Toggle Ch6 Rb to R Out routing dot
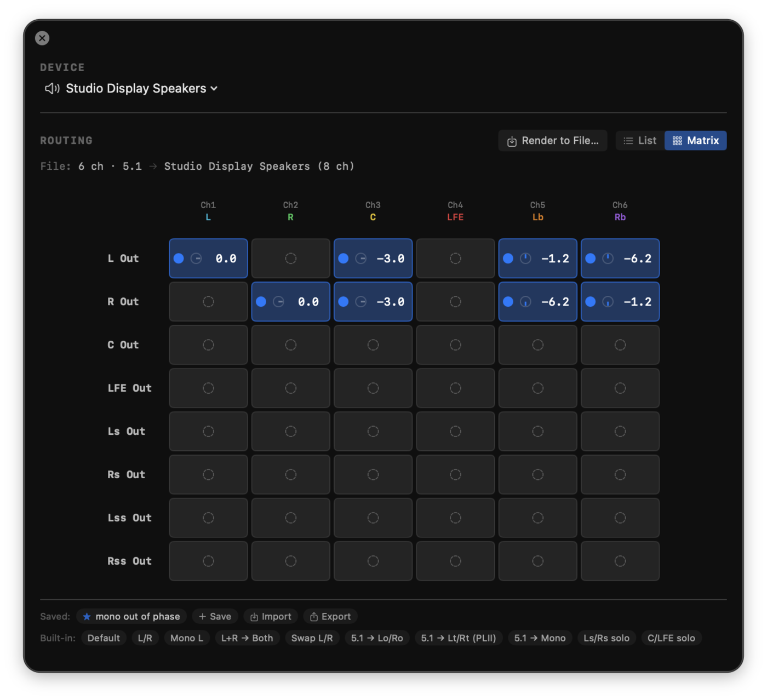 [591, 302]
